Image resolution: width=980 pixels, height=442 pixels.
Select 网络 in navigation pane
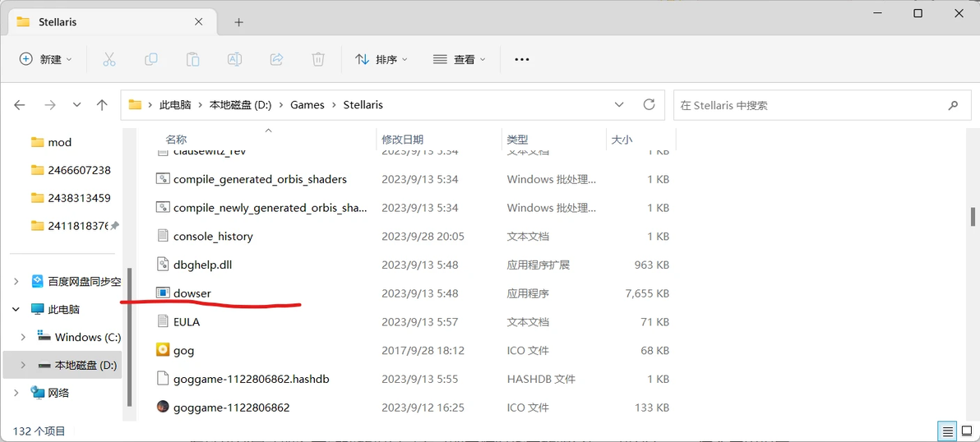58,393
